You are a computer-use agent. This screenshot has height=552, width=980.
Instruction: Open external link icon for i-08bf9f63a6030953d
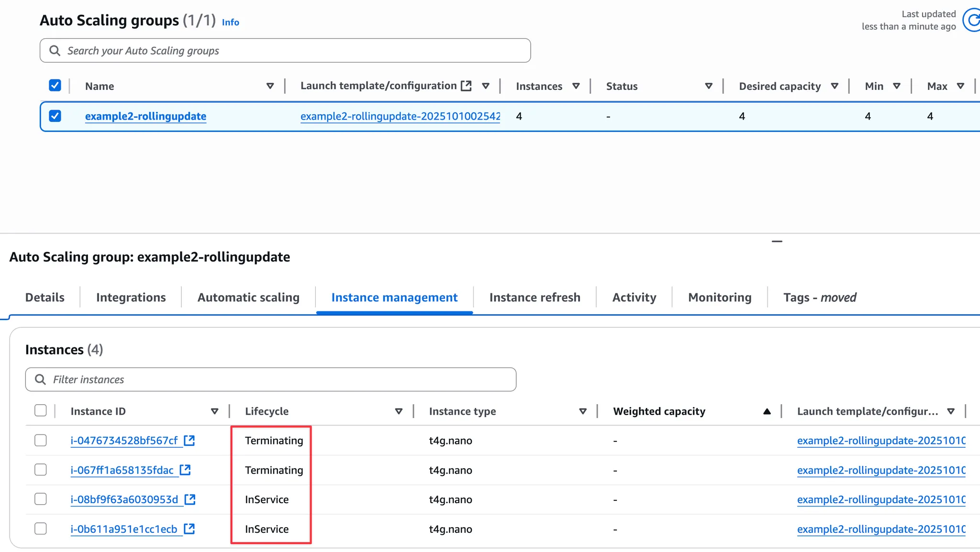point(190,499)
